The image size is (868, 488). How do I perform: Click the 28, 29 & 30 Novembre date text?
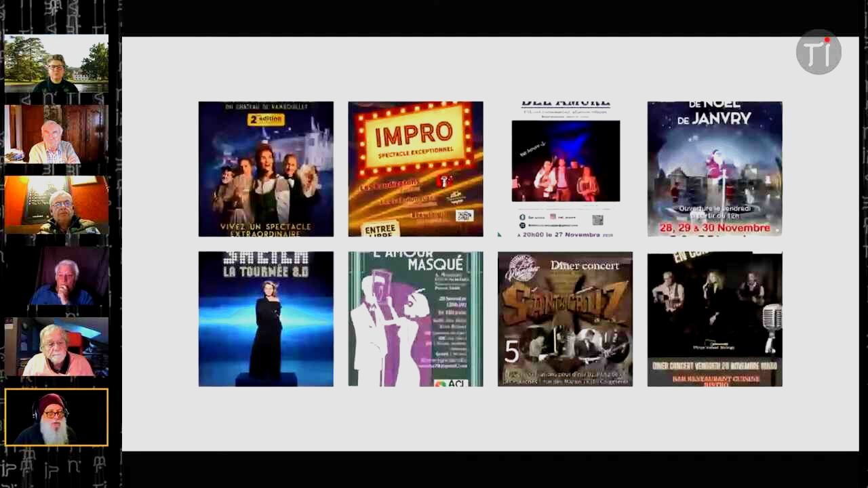click(x=715, y=228)
